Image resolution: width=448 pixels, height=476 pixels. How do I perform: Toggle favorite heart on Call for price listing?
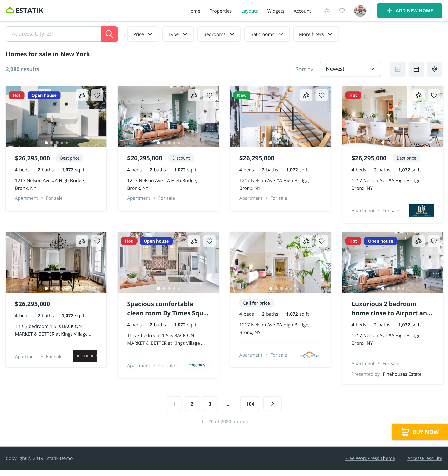321,241
